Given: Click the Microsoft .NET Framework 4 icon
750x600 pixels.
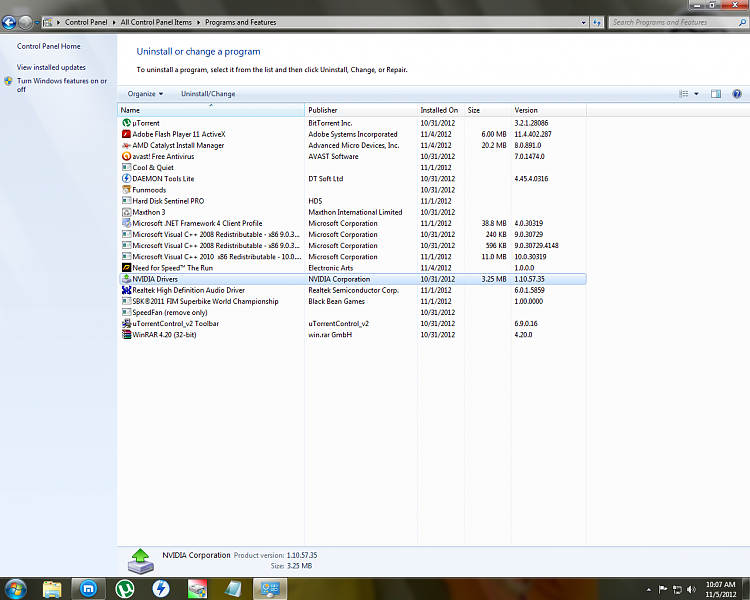Looking at the screenshot, I should point(126,223).
